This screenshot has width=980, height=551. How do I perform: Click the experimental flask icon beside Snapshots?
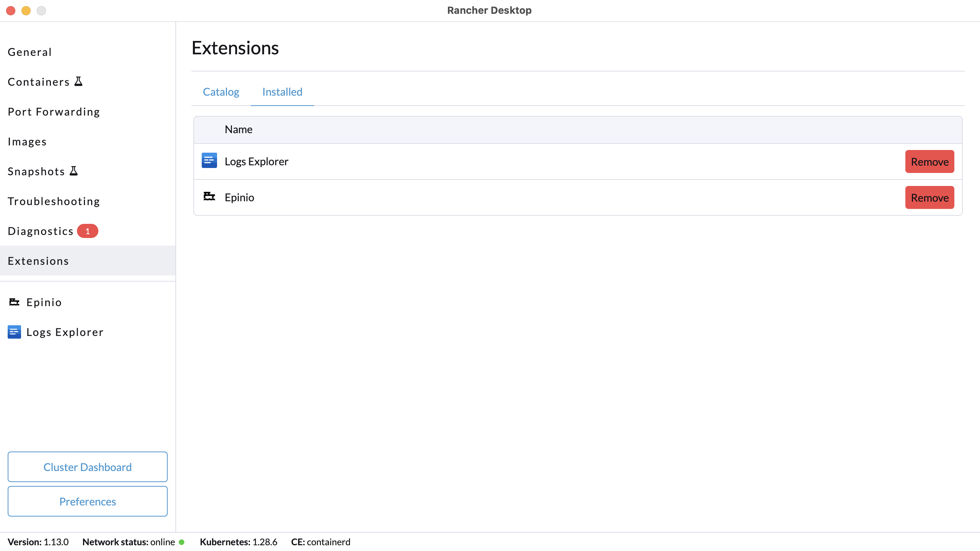(74, 171)
